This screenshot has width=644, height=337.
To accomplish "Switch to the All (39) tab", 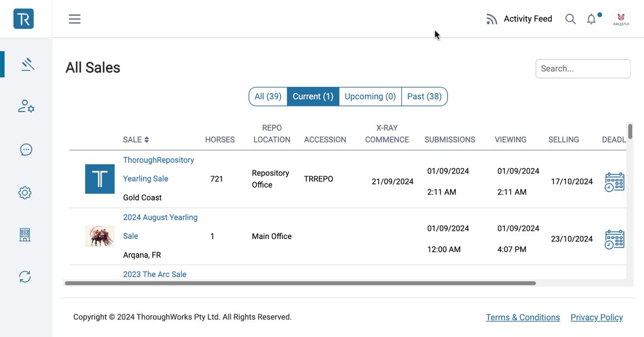I will [x=268, y=96].
